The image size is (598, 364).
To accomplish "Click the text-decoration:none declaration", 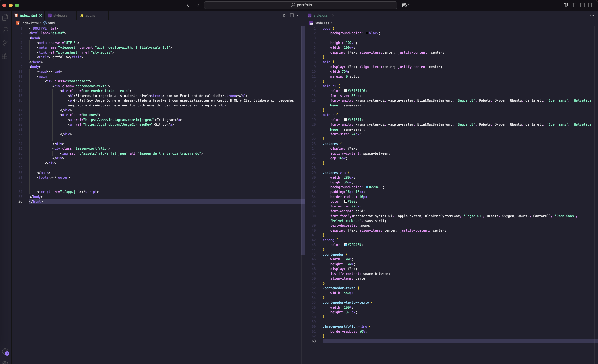I will click(350, 225).
